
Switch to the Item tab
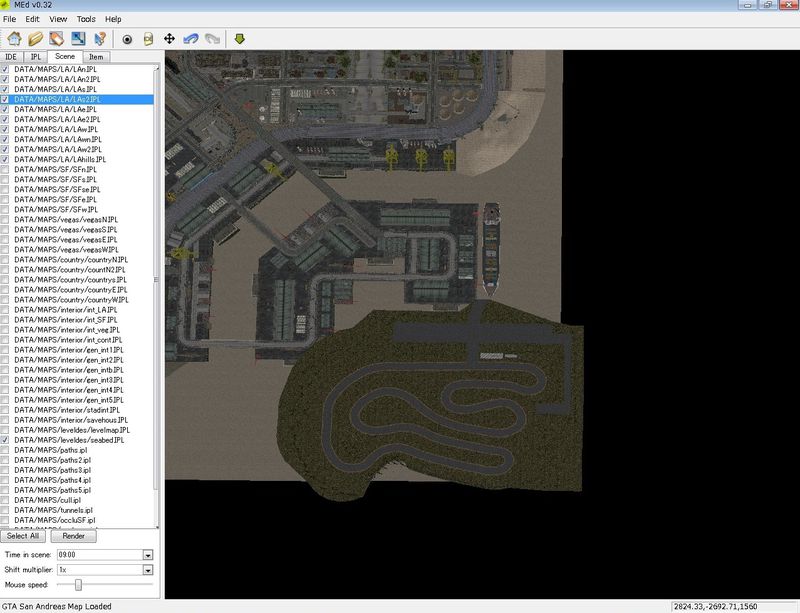96,57
